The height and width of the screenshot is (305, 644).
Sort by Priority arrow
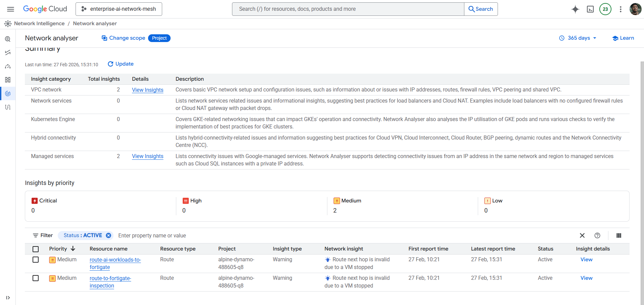click(x=73, y=249)
